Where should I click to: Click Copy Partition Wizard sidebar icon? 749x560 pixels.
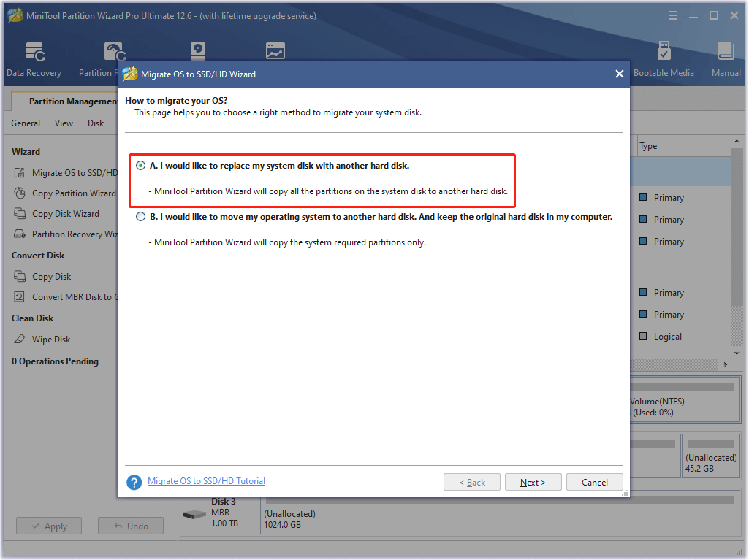(x=20, y=193)
